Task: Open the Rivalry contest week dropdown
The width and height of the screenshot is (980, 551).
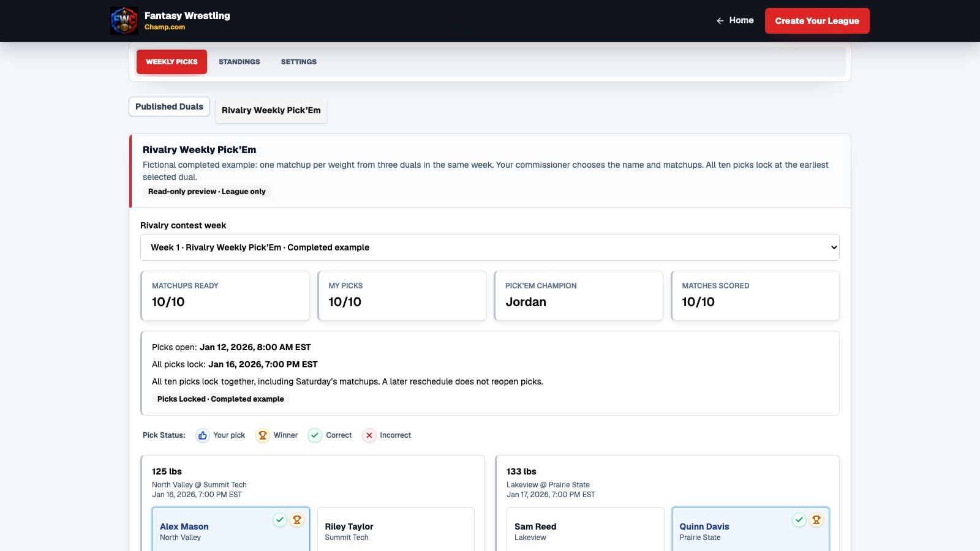Action: pyautogui.click(x=490, y=247)
